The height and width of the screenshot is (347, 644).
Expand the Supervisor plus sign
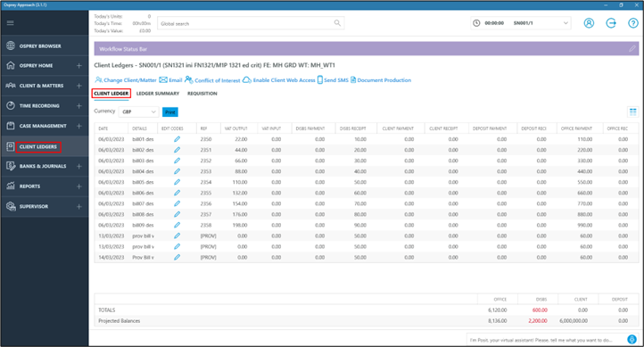tap(78, 207)
